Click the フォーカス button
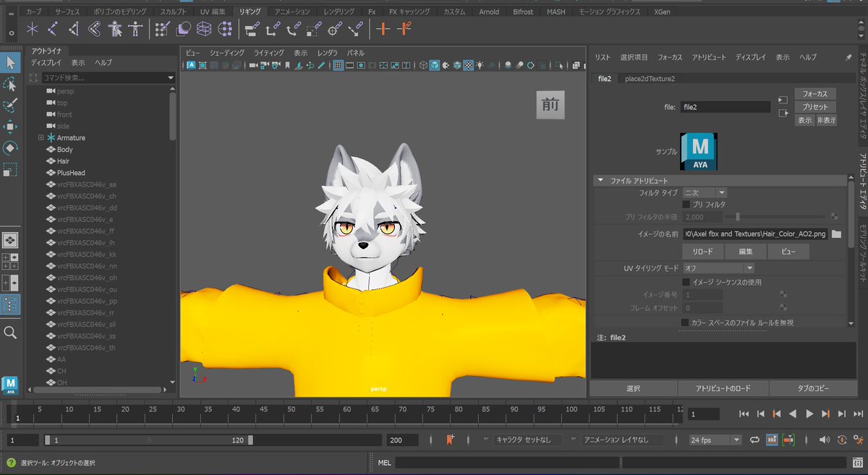The height and width of the screenshot is (475, 868). pyautogui.click(x=815, y=94)
